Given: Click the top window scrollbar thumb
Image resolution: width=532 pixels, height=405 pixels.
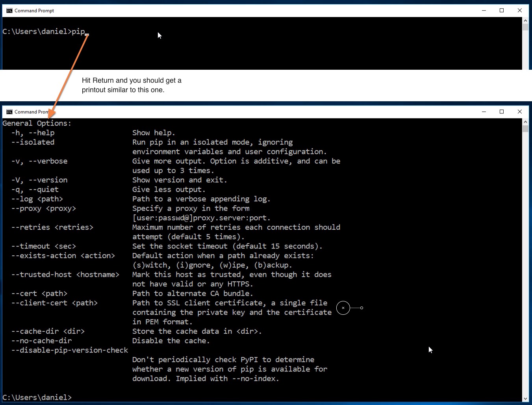Looking at the screenshot, I should [x=525, y=28].
